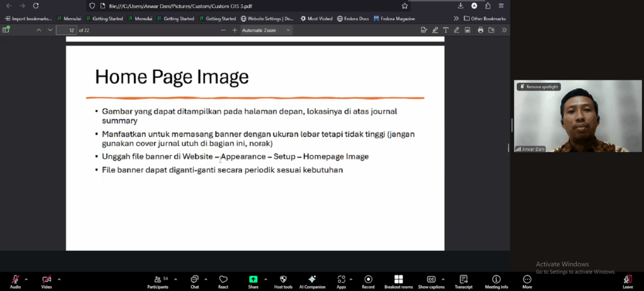Viewport: 644px width, 291px height.
Task: Open the Zoom Chat panel
Action: pos(194,279)
